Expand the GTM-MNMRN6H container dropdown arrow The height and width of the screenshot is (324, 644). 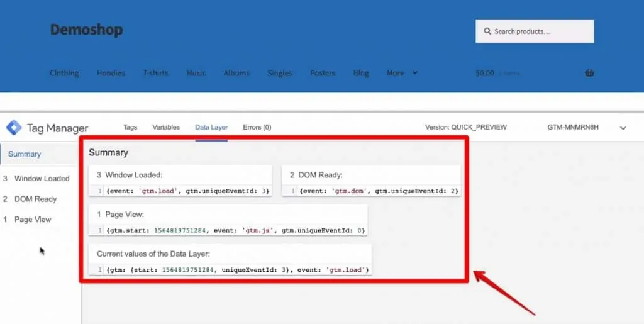pos(623,128)
